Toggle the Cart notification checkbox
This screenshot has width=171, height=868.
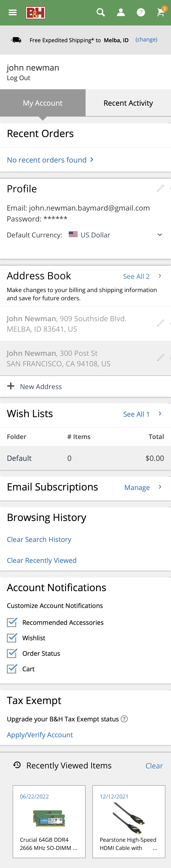(12, 669)
